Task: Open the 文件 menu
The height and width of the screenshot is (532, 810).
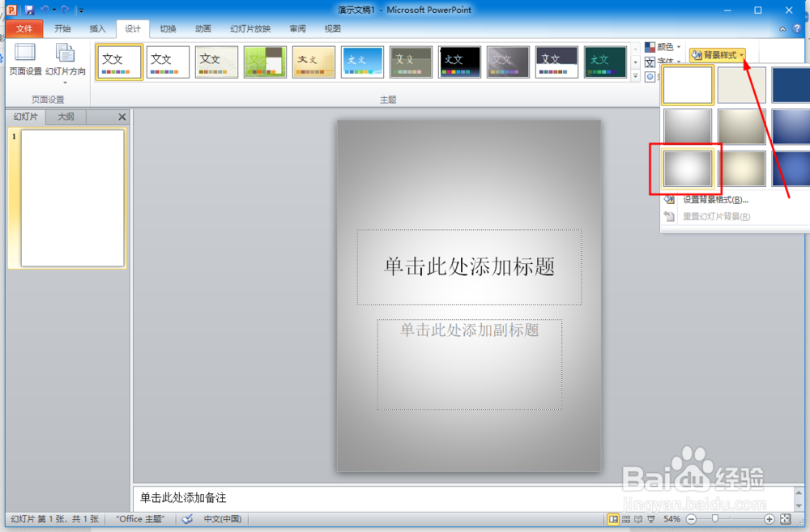Action: (24, 28)
